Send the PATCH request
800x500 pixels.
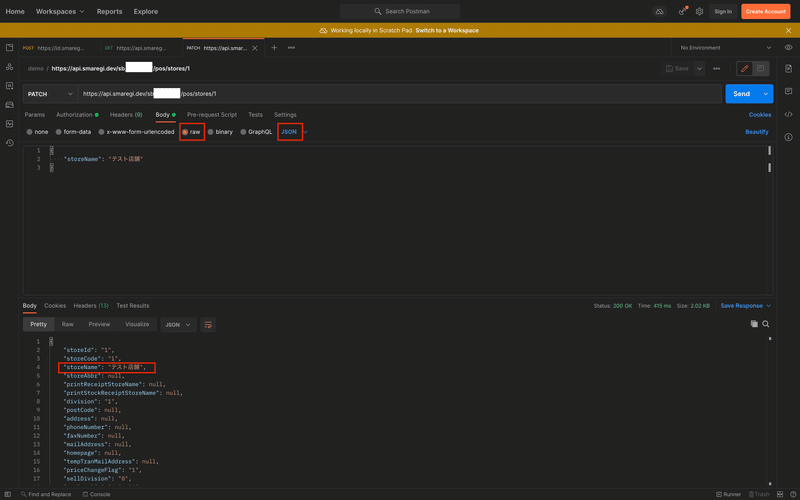click(742, 94)
